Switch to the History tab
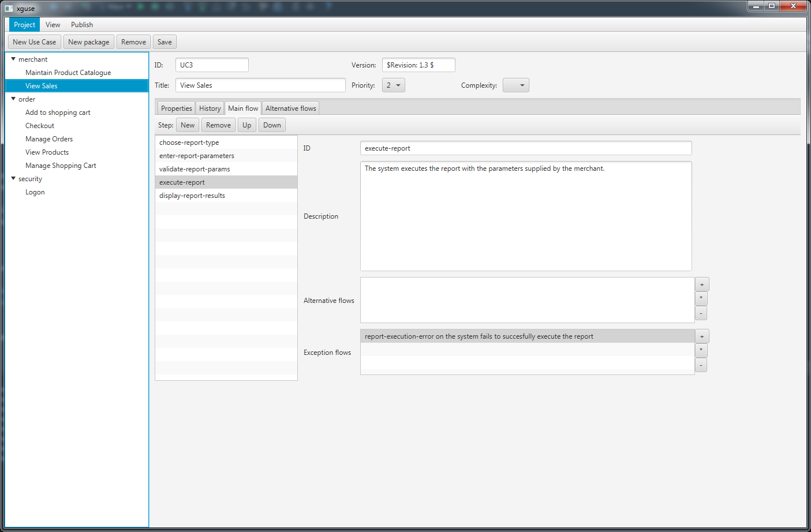The image size is (811, 532). (210, 108)
